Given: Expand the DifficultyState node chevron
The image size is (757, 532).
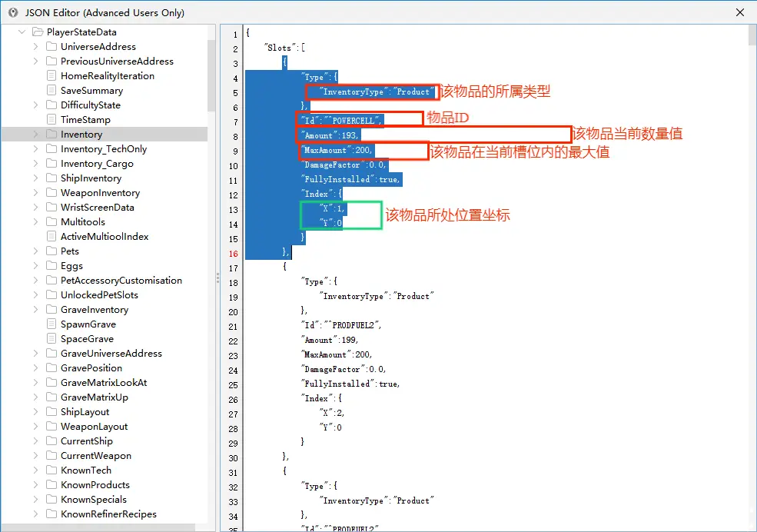Looking at the screenshot, I should 35,105.
